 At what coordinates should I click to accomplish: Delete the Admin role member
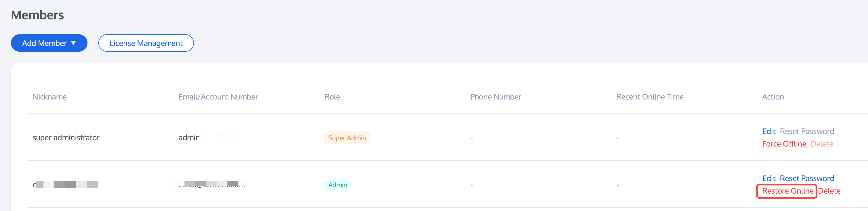[829, 191]
